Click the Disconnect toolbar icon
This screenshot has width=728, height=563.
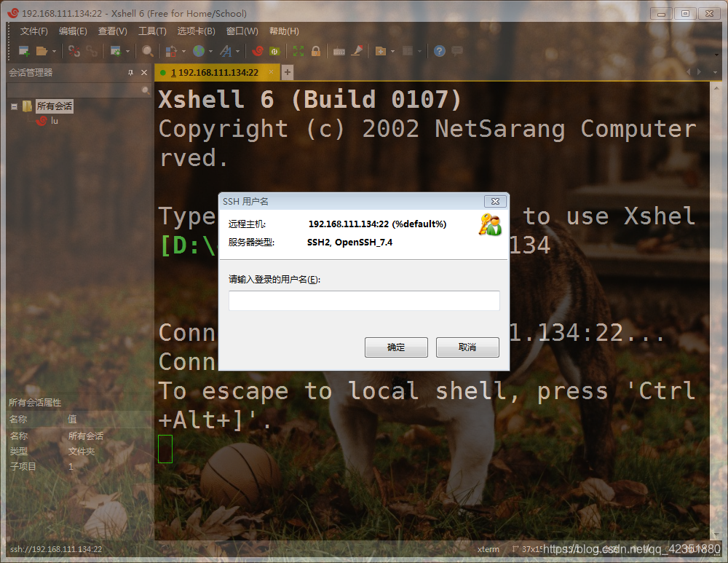74,51
